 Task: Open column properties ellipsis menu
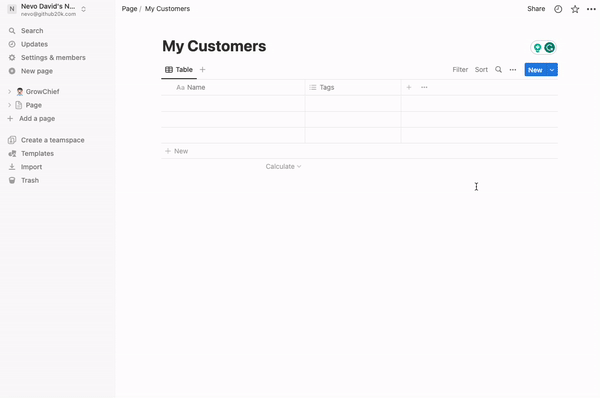tap(424, 87)
